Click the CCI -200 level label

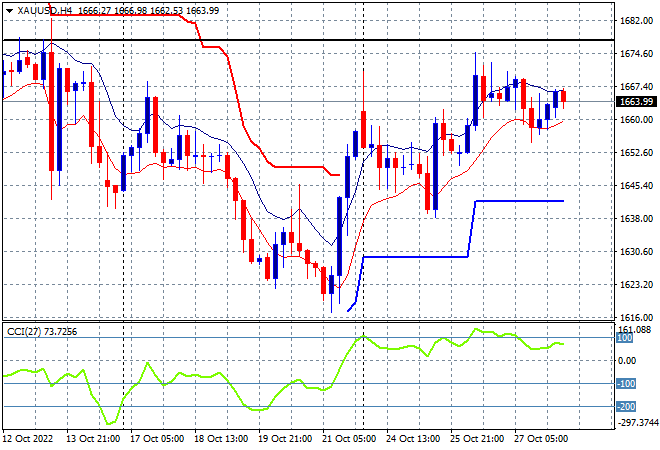pyautogui.click(x=626, y=407)
